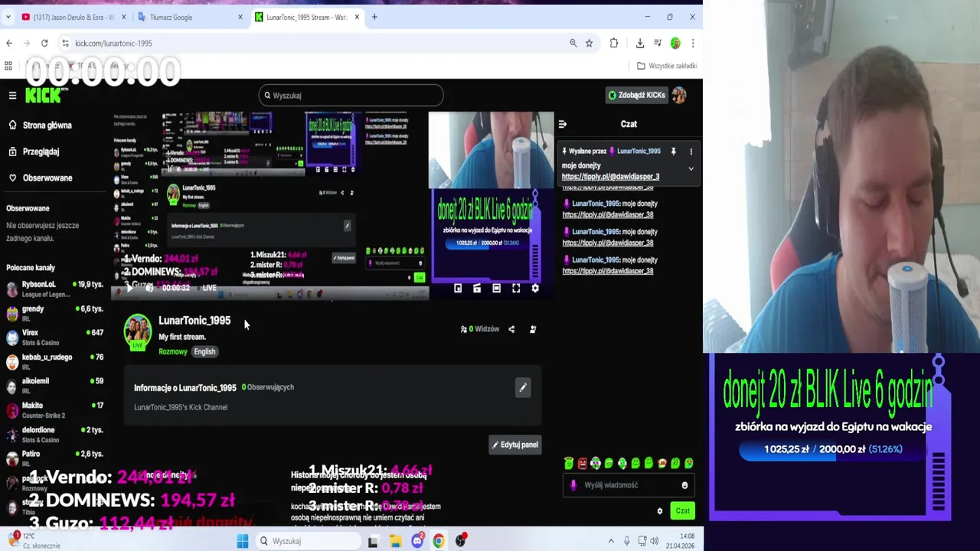Image resolution: width=980 pixels, height=551 pixels.
Task: Open Patiro recommended channel
Action: pos(54,458)
